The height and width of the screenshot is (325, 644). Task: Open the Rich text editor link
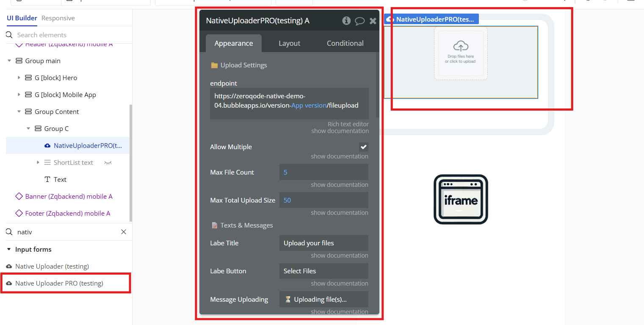(x=348, y=124)
